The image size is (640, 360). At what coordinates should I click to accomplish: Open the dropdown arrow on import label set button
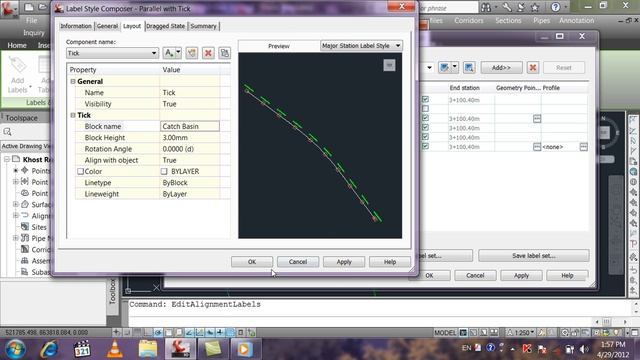coord(454,68)
